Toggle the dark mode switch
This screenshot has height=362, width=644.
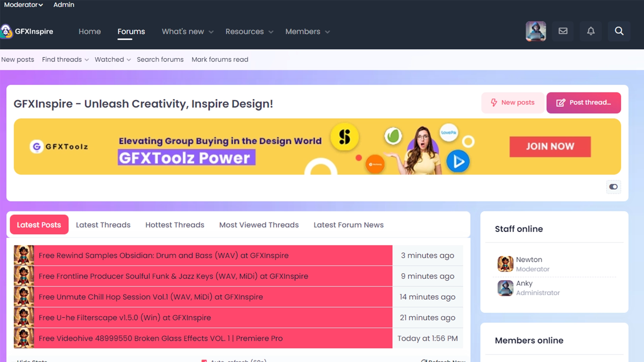click(613, 187)
